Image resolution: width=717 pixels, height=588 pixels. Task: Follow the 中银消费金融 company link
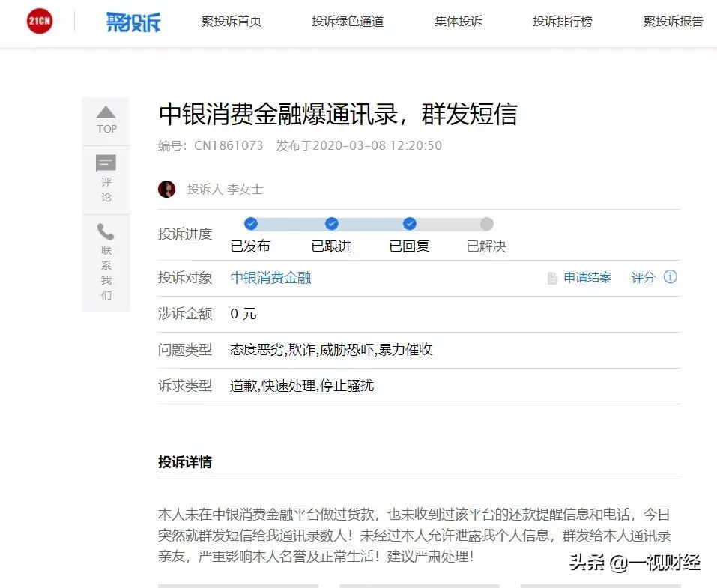(271, 276)
